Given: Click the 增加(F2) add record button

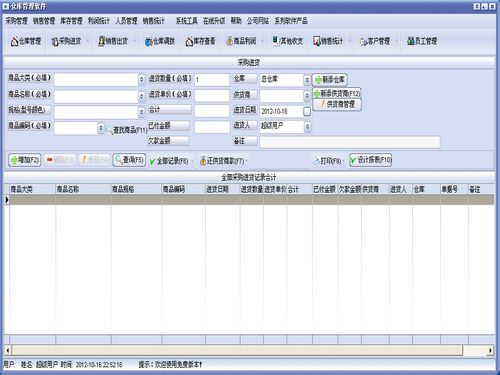Looking at the screenshot, I should [25, 160].
